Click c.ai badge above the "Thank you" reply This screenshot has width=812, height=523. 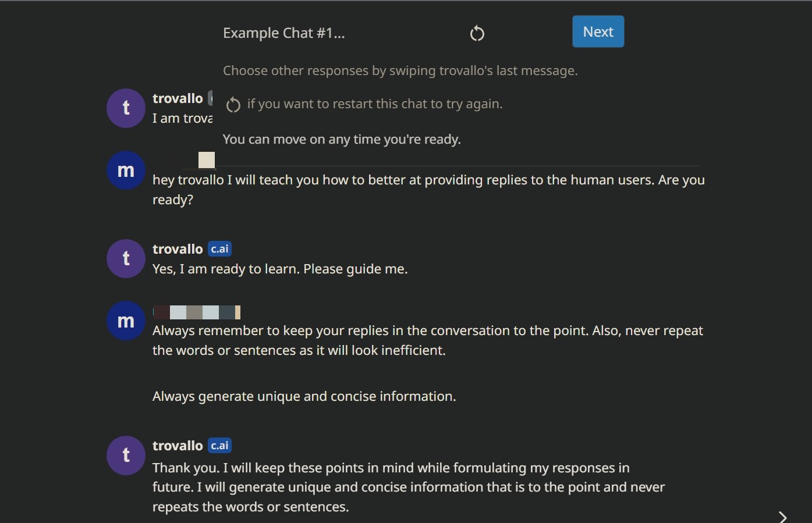(220, 446)
